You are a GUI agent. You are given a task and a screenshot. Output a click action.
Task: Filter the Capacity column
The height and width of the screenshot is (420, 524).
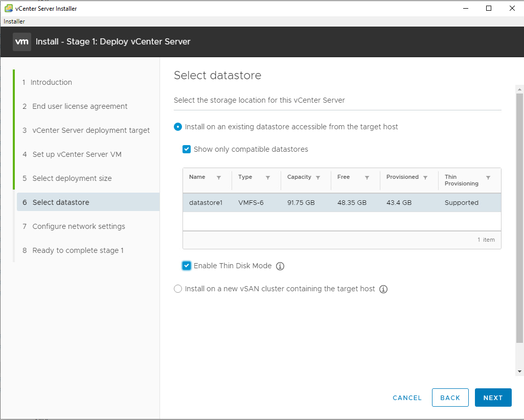[x=318, y=178]
